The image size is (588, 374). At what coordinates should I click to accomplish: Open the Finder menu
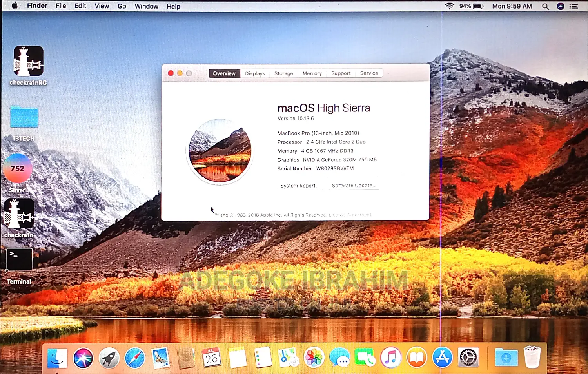(37, 6)
